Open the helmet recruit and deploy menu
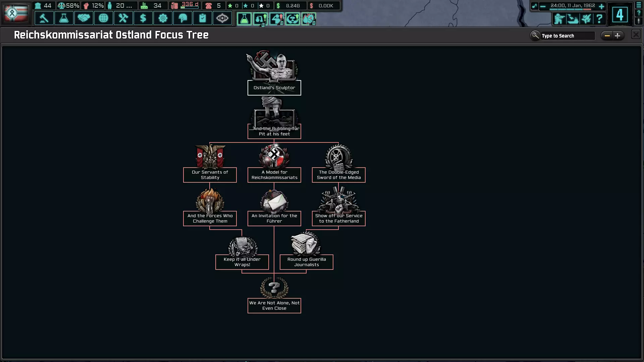This screenshot has height=362, width=644. 182,18
